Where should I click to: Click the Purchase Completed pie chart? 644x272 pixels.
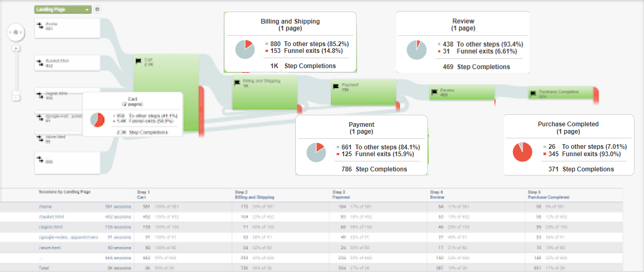pos(522,151)
